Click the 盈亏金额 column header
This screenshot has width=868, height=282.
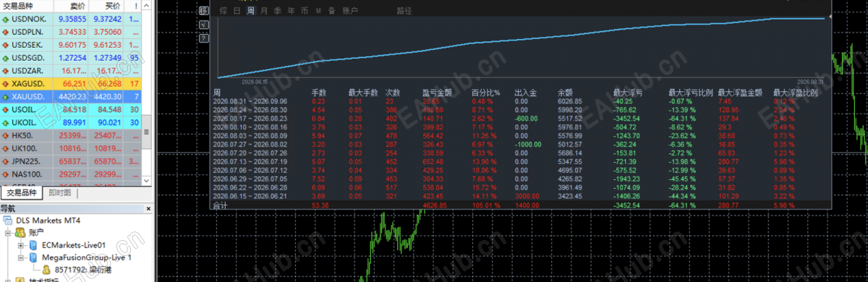[436, 93]
